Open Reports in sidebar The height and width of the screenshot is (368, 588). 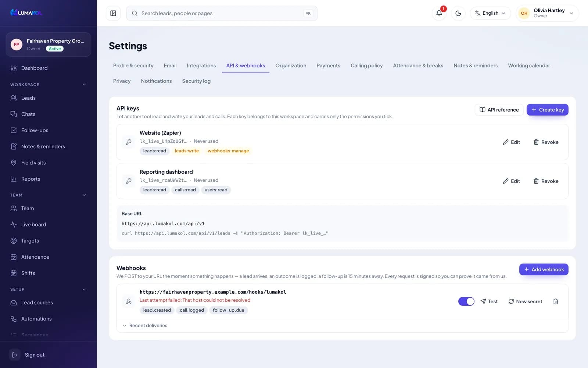click(x=49, y=179)
